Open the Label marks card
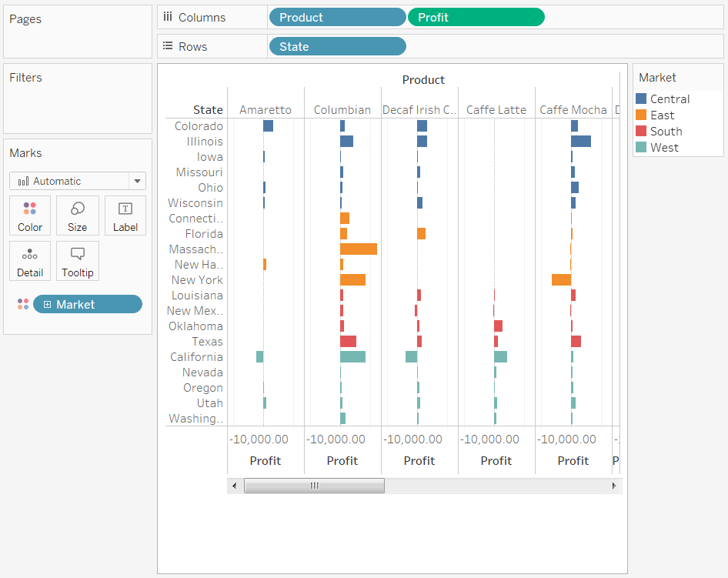 pyautogui.click(x=125, y=215)
